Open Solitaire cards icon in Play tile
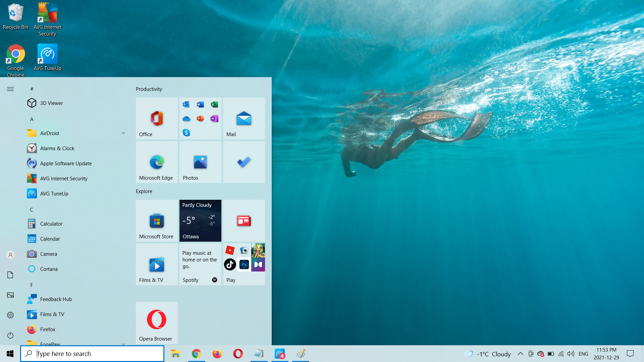This screenshot has width=644, height=362. click(244, 250)
